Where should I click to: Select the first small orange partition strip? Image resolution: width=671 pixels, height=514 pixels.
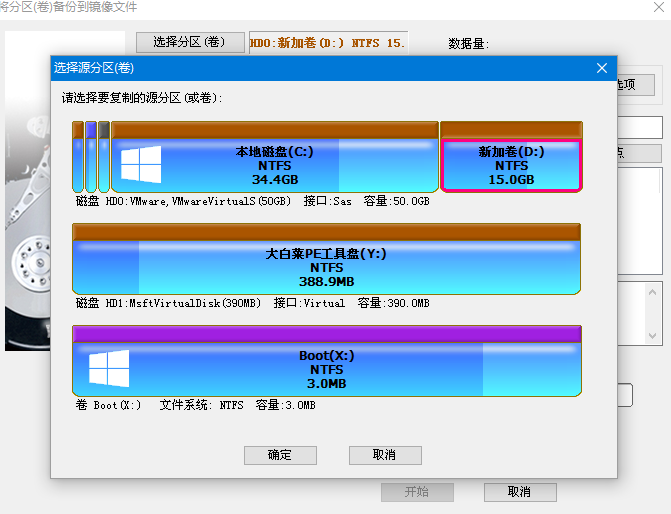pos(78,157)
